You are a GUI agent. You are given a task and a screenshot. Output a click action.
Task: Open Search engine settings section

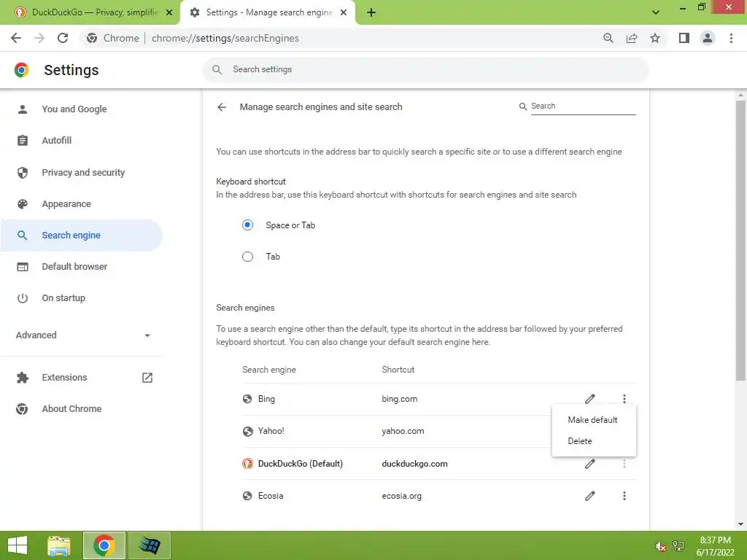(82, 236)
